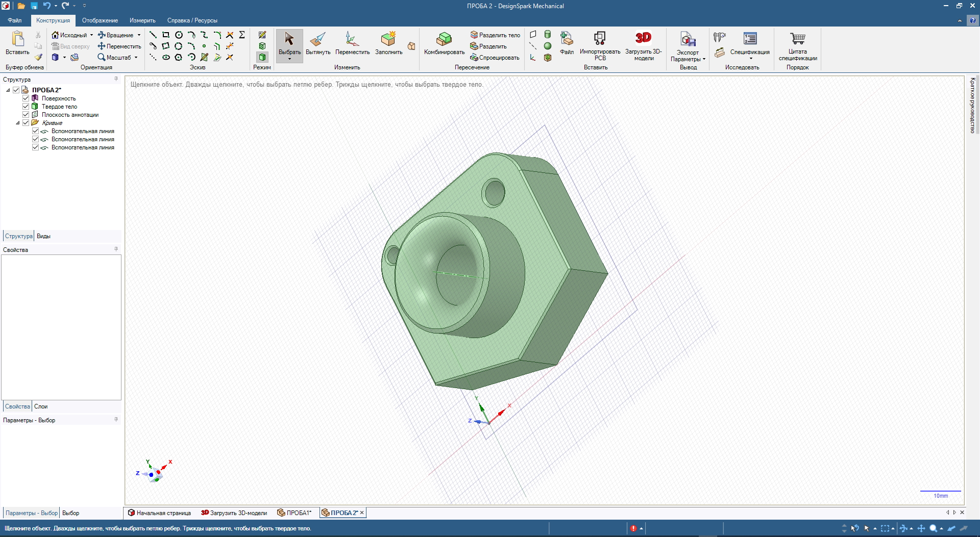The width and height of the screenshot is (980, 537).
Task: Activate the Fill (Заполнить) tool
Action: click(388, 43)
